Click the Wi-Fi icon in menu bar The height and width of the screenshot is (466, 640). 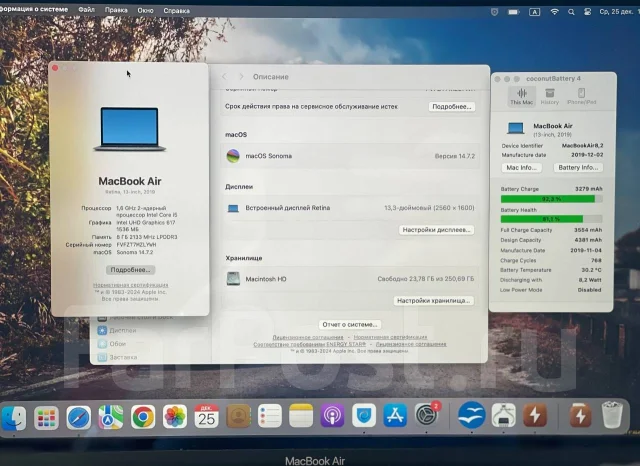pos(554,12)
